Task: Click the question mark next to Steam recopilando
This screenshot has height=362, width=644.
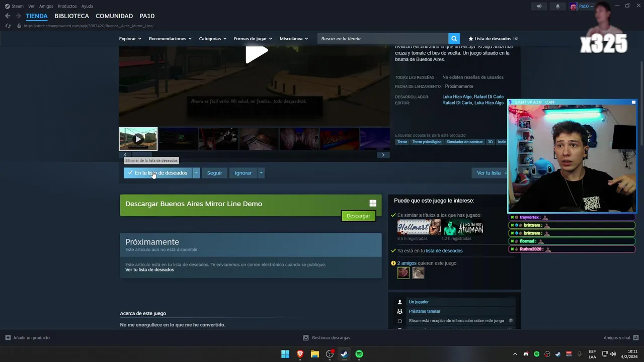Action: click(x=511, y=320)
